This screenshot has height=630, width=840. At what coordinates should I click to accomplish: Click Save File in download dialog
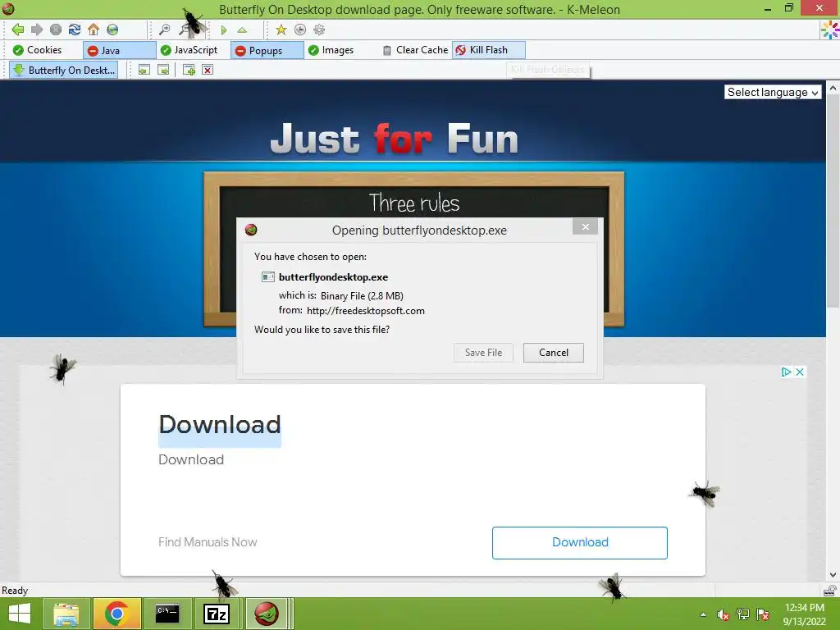pos(483,353)
